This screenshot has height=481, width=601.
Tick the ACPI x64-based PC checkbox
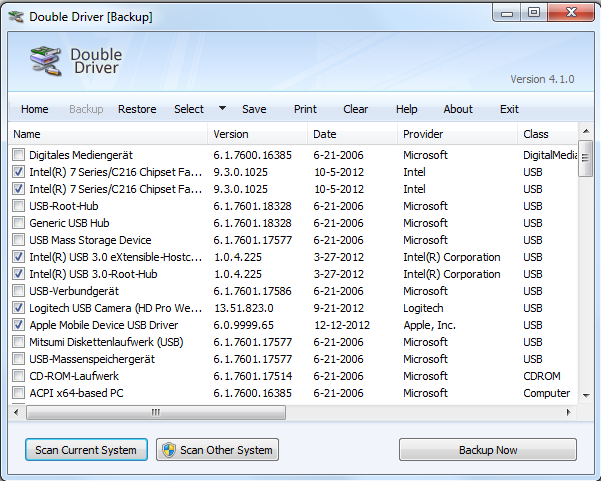(x=18, y=393)
